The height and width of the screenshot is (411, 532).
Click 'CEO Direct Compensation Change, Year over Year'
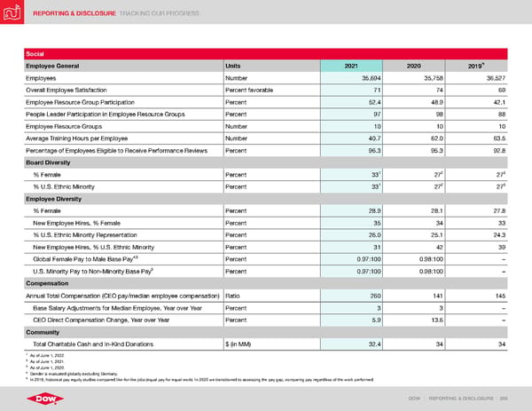coord(101,320)
